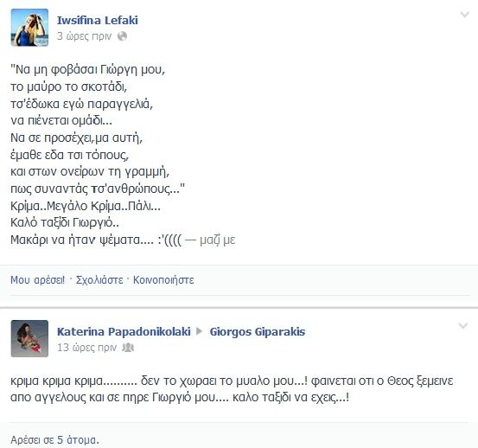Image resolution: width=478 pixels, height=448 pixels.
Task: Open the '3 ώρες πριν' timestamp
Action: pyautogui.click(x=84, y=36)
